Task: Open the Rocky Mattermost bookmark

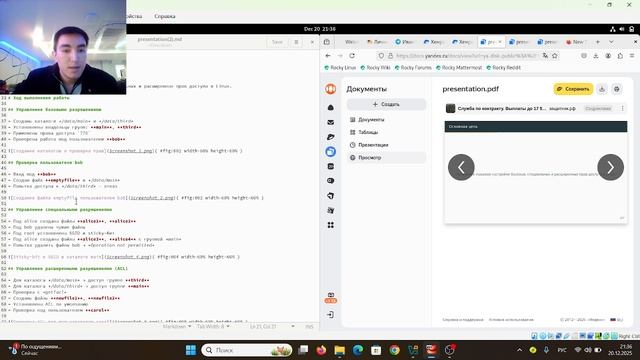Action: [459, 68]
